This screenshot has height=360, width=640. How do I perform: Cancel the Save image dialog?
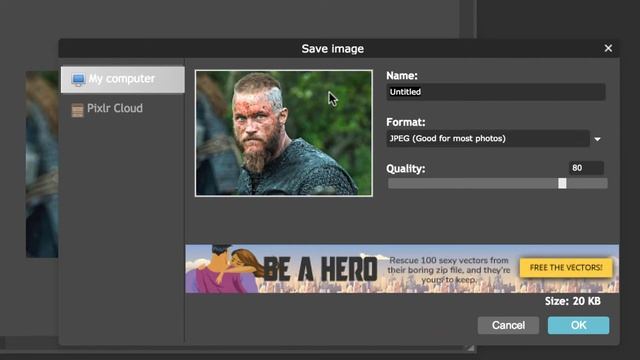click(508, 325)
